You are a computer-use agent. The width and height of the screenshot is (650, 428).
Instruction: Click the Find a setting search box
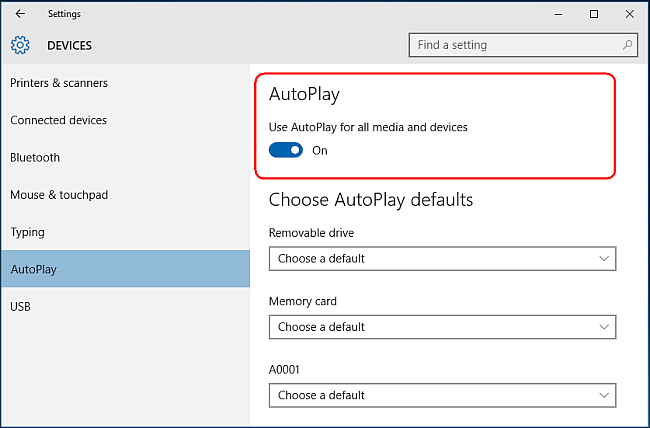tap(515, 45)
